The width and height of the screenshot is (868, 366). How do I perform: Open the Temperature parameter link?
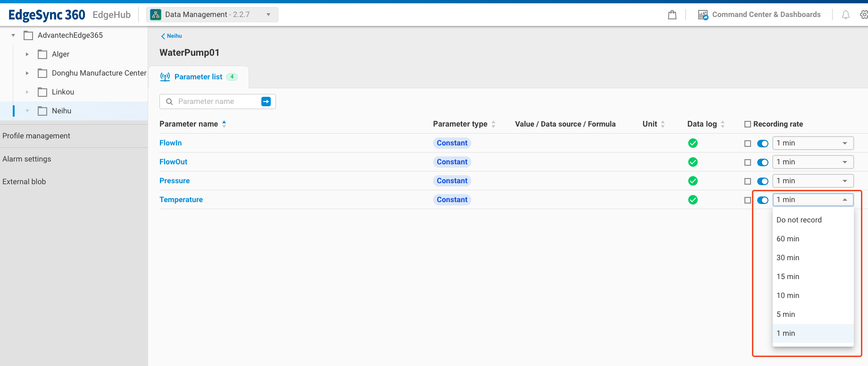[x=181, y=200]
